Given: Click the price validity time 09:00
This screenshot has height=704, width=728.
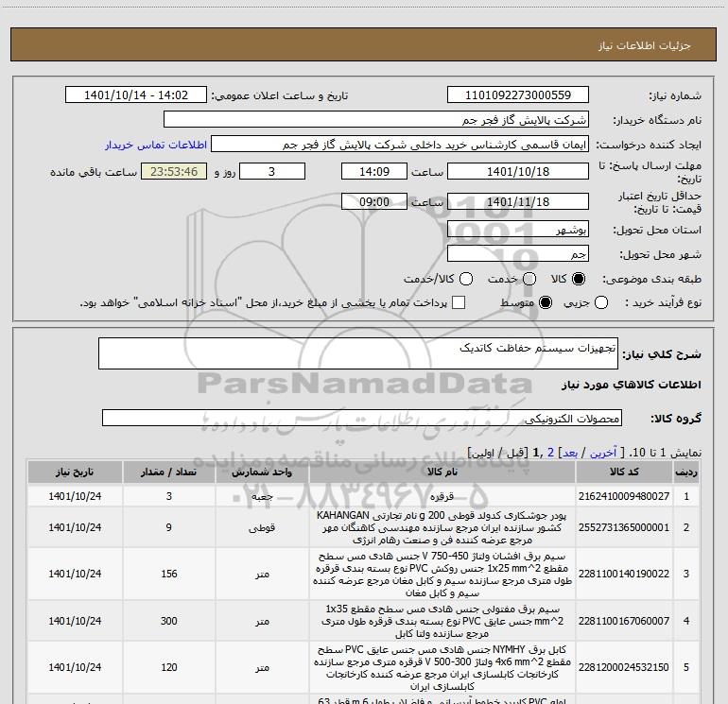Looking at the screenshot, I should coord(374,201).
